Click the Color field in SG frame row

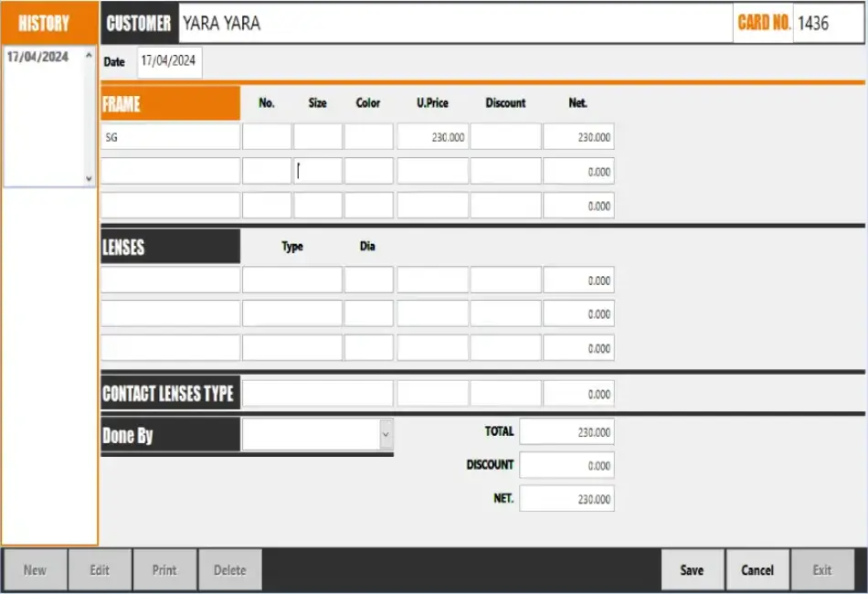tap(369, 137)
